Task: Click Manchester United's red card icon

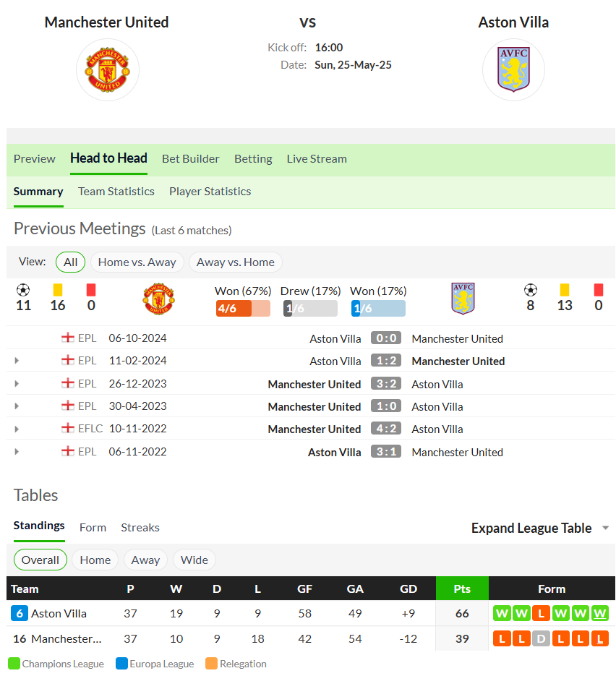Action: (91, 290)
